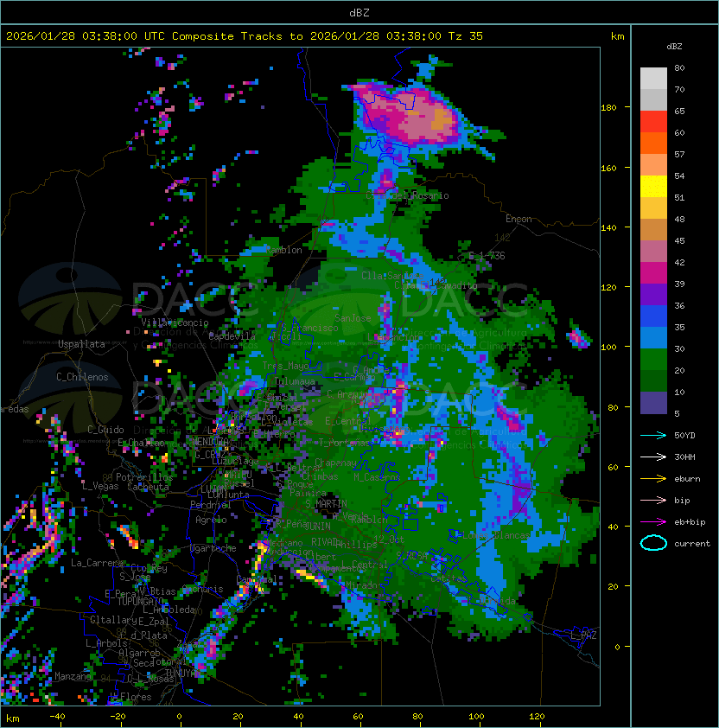Click the 'C_Guido' map label
The width and height of the screenshot is (719, 728).
click(x=105, y=430)
